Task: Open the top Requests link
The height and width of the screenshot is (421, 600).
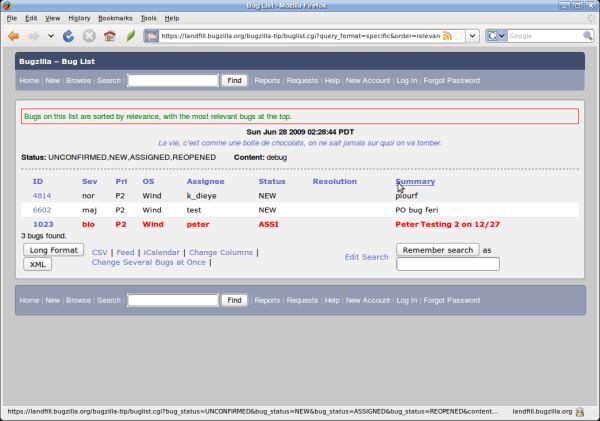Action: click(x=302, y=80)
